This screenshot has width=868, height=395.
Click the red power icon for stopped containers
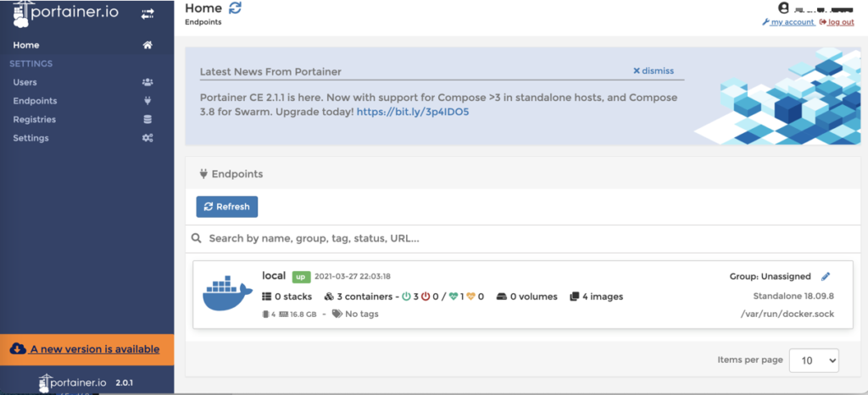pos(426,297)
